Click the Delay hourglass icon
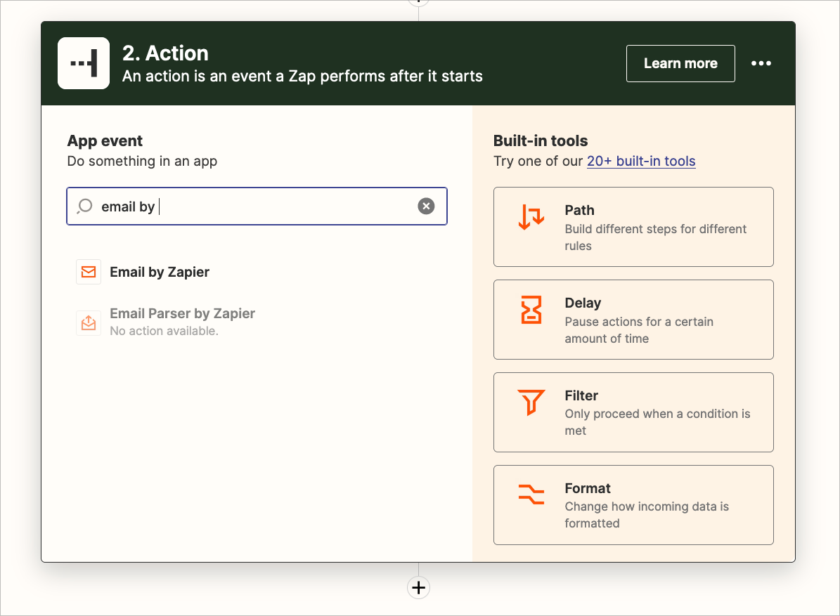This screenshot has height=616, width=840. (x=532, y=310)
